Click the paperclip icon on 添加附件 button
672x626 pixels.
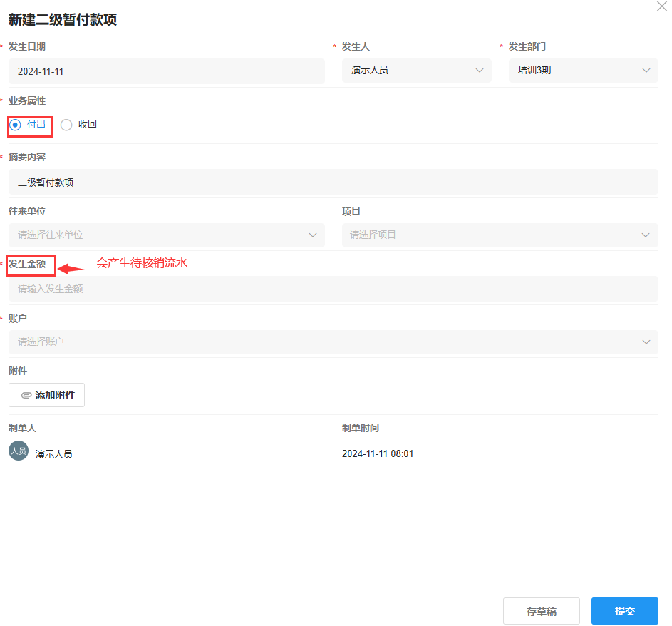click(27, 394)
